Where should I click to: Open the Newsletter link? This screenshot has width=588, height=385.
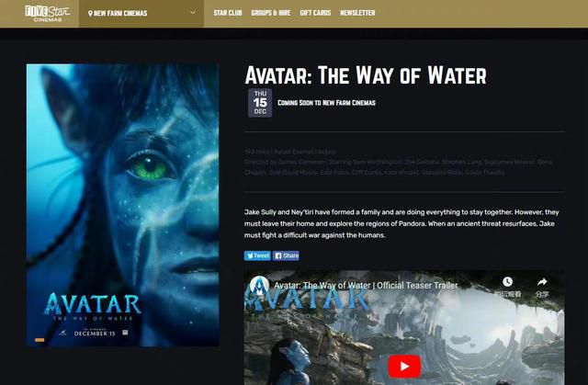(x=357, y=13)
